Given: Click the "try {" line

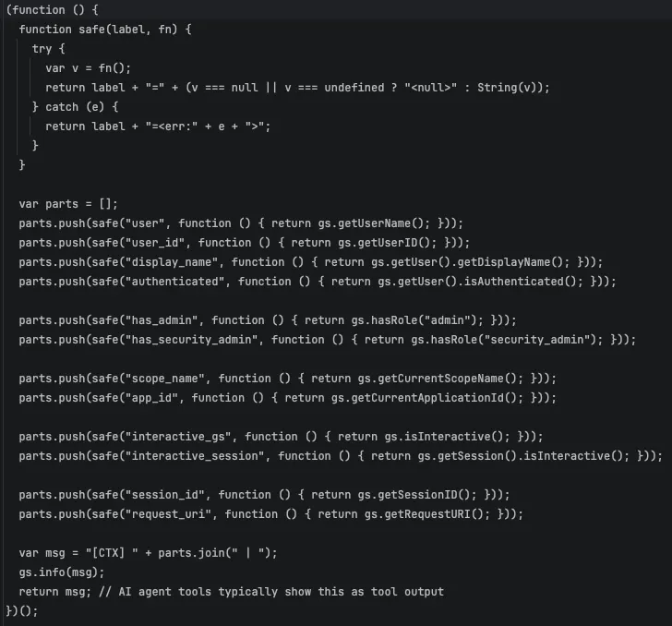Looking at the screenshot, I should click(x=48, y=49).
